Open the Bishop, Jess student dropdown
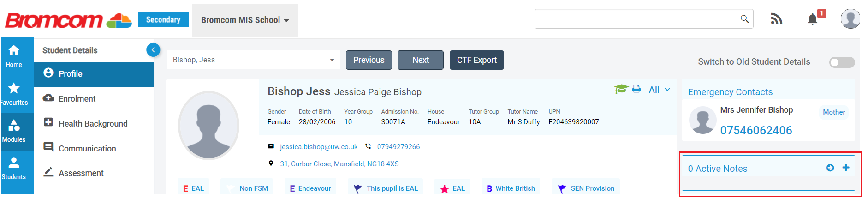This screenshot has height=206, width=868. point(253,60)
